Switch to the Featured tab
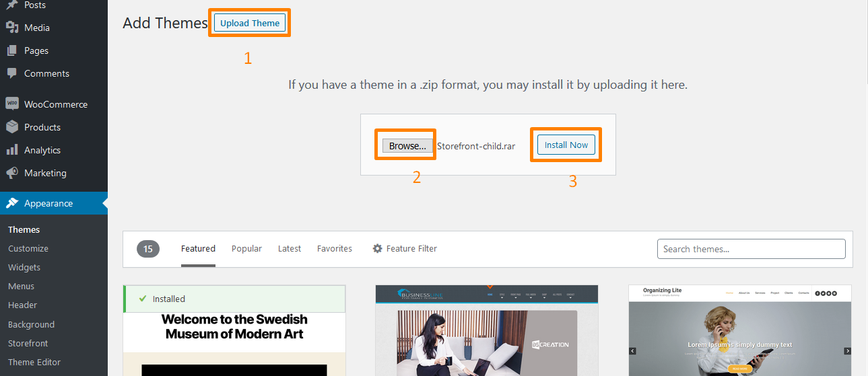This screenshot has height=376, width=868. [198, 248]
